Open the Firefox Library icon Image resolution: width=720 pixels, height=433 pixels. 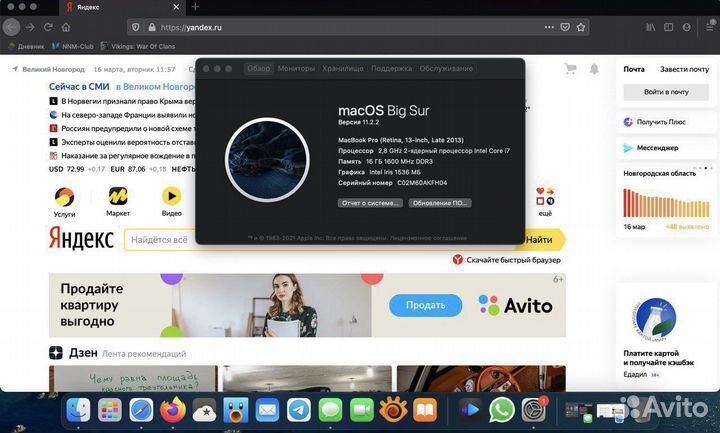(x=651, y=28)
